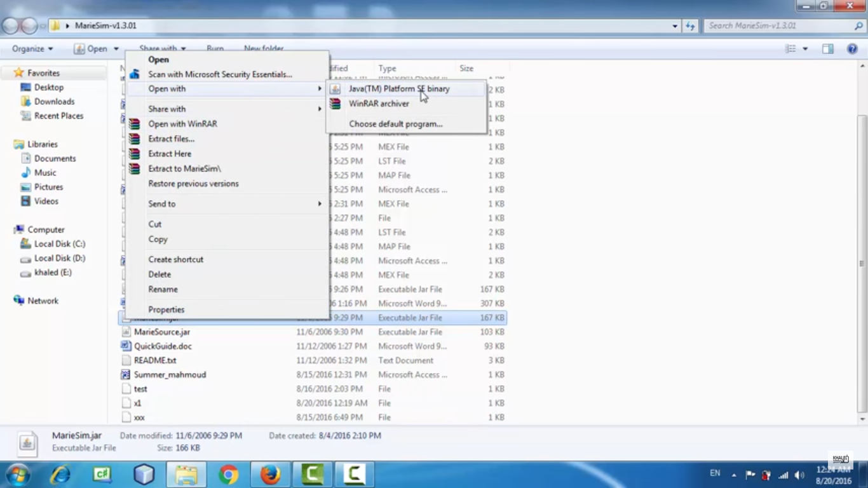Screen dimensions: 868x488
Task: Open the Organize dropdown
Action: 32,49
